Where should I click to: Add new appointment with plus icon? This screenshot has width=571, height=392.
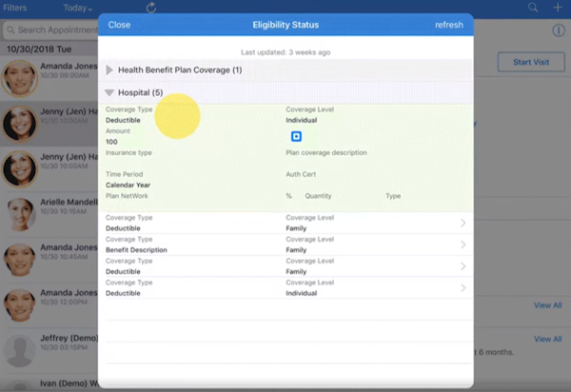[x=558, y=8]
